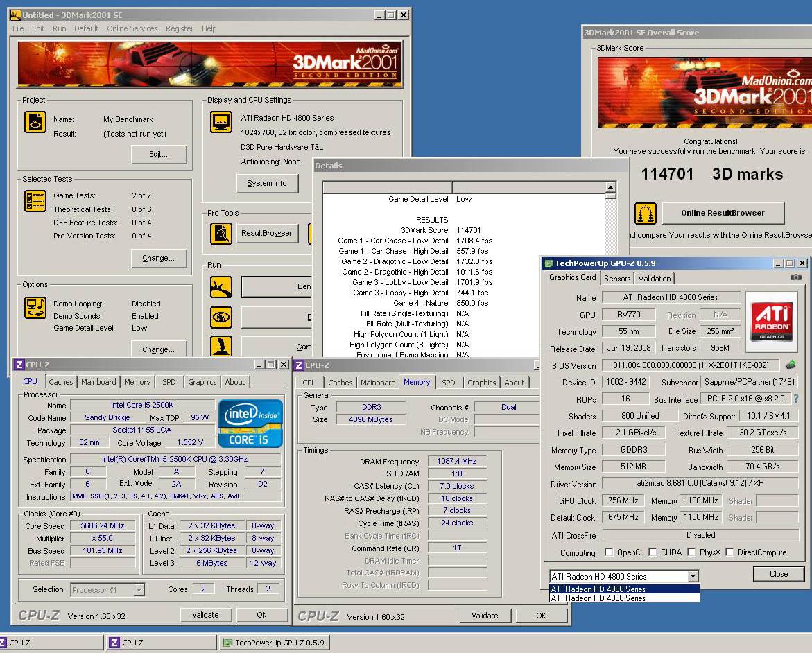This screenshot has width=812, height=653.
Task: Open Graphics tab in CPU-Z Memory window
Action: tap(482, 382)
